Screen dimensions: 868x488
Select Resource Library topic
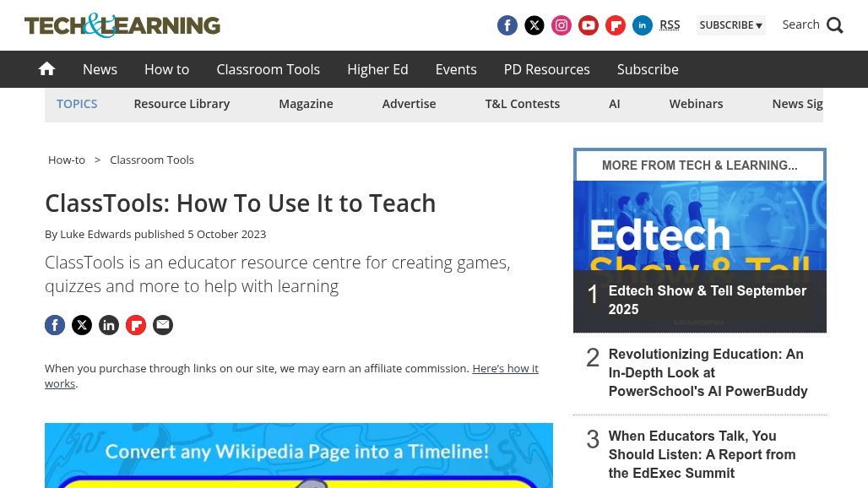[182, 104]
